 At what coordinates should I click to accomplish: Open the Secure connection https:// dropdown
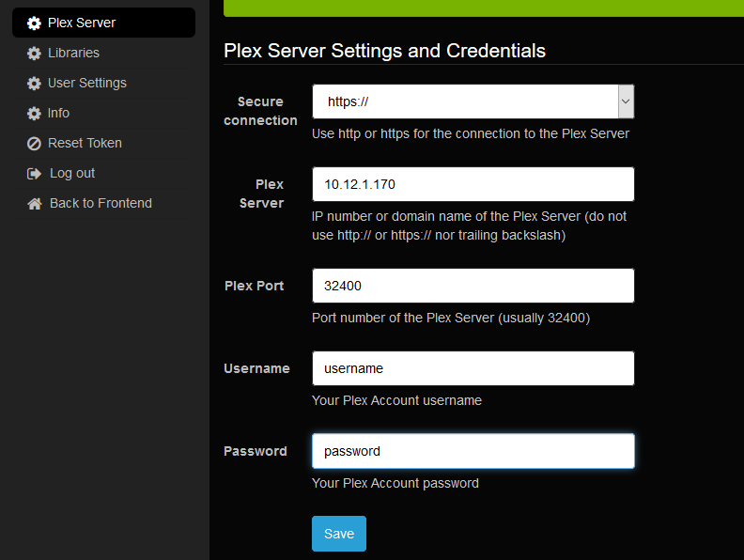click(473, 101)
